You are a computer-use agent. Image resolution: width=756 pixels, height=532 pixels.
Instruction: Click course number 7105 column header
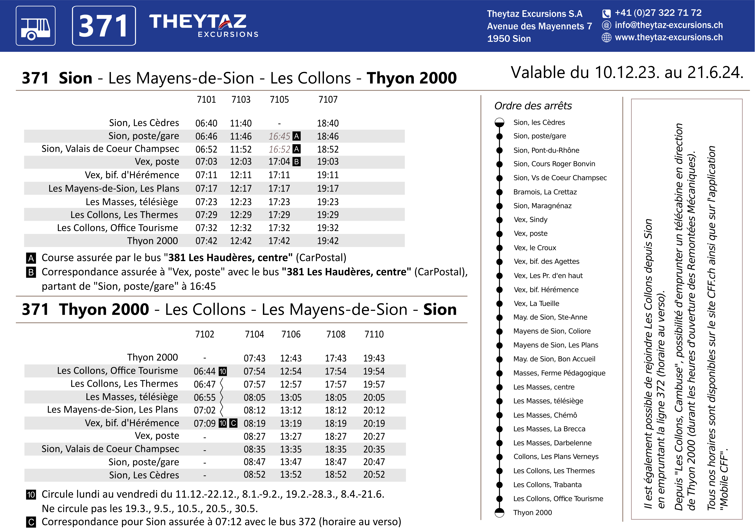pos(279,99)
